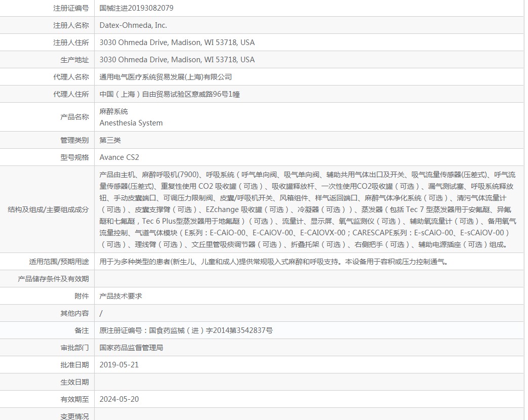Image resolution: width=528 pixels, height=420 pixels.
Task: Click the 产品名称 label
Action: [x=75, y=117]
